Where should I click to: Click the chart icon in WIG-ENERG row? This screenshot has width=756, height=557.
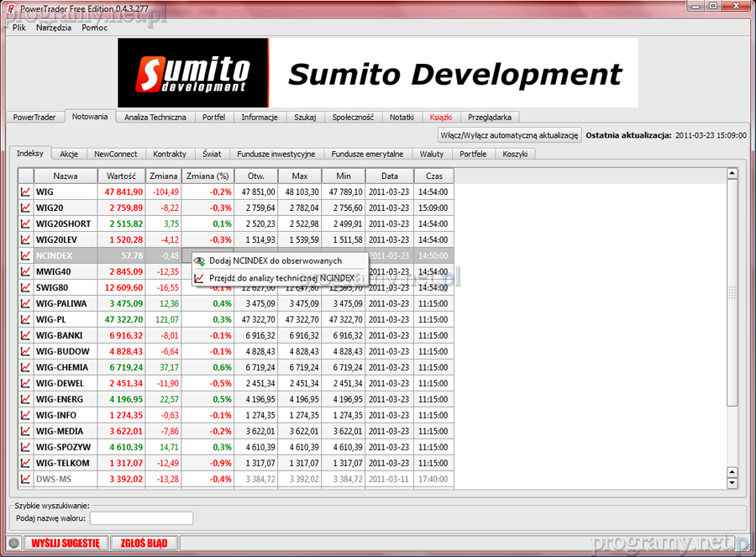[26, 399]
